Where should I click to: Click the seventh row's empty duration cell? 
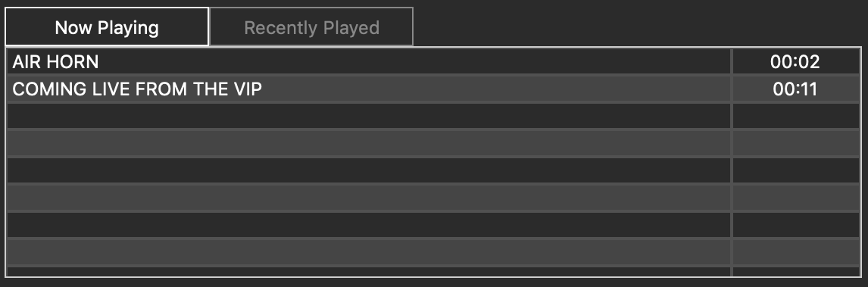pyautogui.click(x=795, y=224)
